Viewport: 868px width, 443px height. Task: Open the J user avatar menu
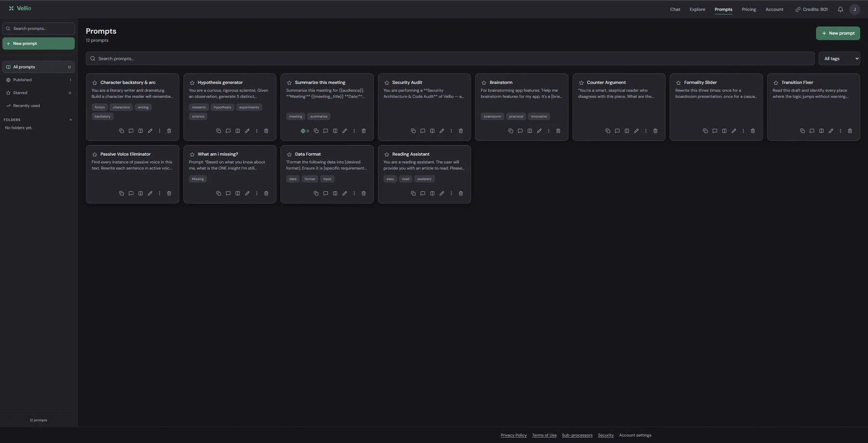(854, 9)
